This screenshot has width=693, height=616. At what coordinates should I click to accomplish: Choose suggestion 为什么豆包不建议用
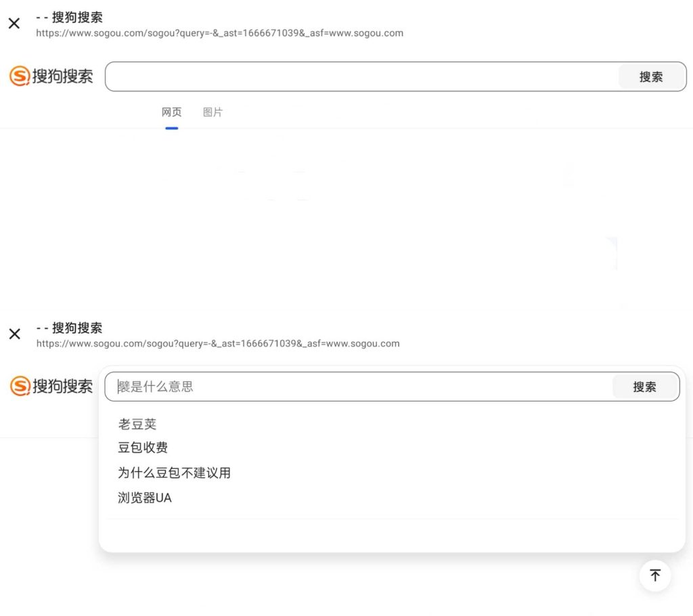pyautogui.click(x=174, y=472)
